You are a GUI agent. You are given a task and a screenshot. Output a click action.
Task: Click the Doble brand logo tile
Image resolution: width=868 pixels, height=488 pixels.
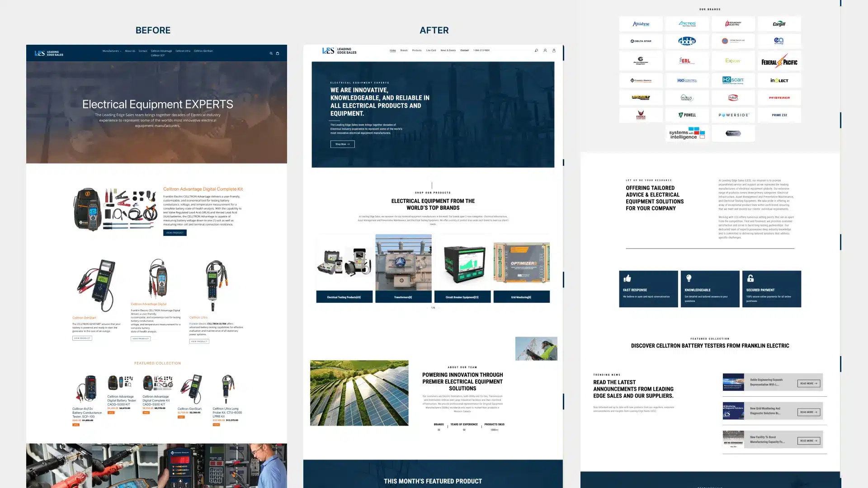(687, 41)
